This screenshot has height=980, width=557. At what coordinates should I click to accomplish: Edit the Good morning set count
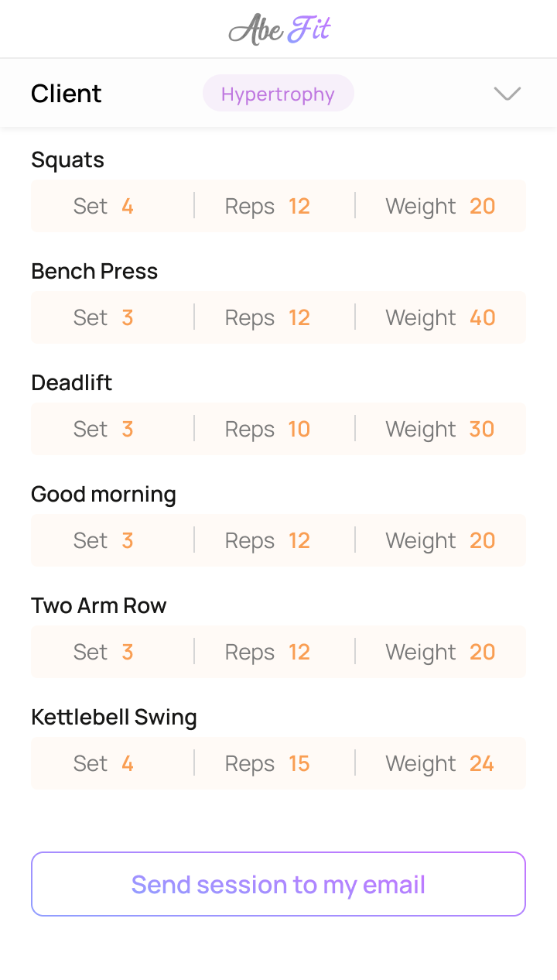pos(128,540)
